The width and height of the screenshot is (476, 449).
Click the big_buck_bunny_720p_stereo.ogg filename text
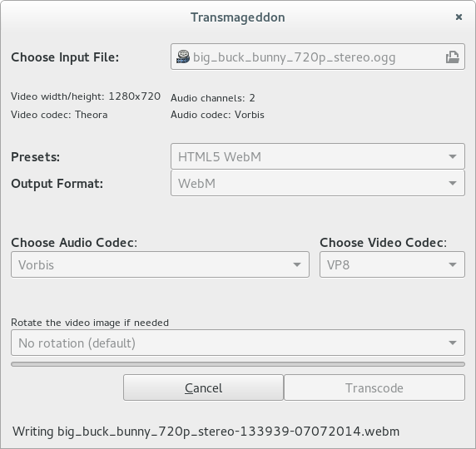coord(294,57)
